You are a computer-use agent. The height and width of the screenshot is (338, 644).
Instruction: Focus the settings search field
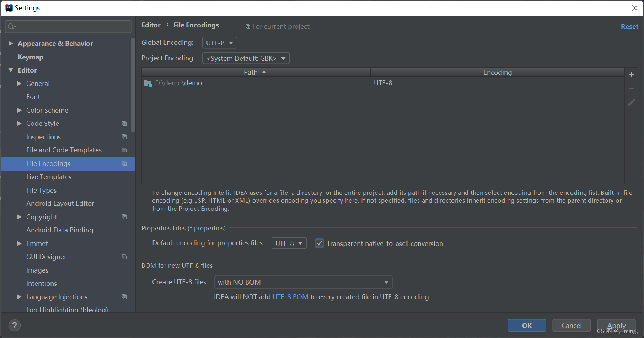pos(68,27)
